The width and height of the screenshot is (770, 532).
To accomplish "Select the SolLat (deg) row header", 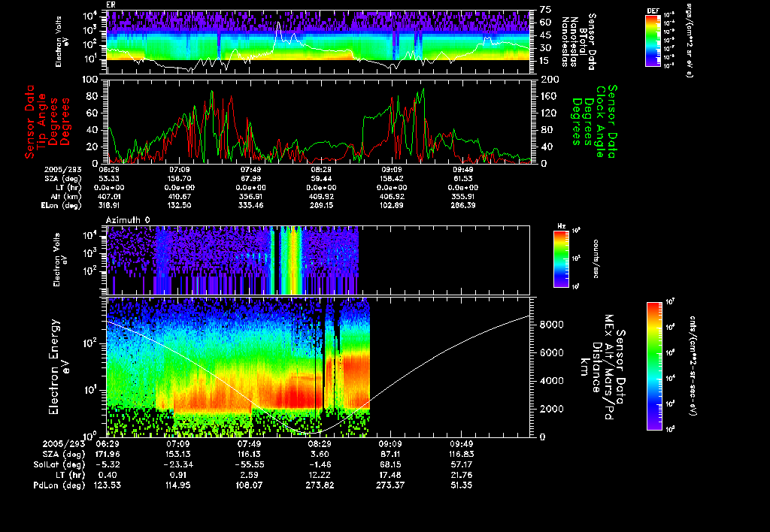I will point(59,464).
